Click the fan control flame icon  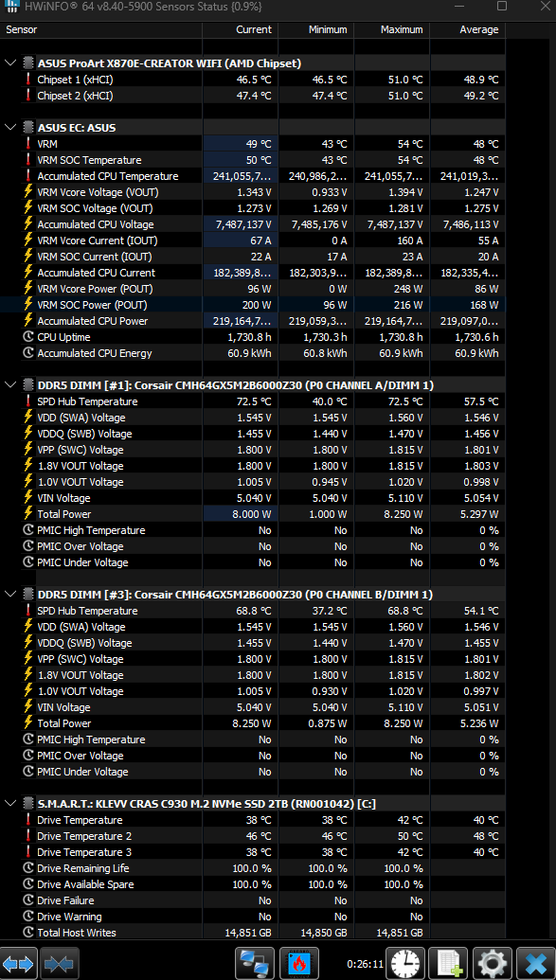click(x=299, y=964)
